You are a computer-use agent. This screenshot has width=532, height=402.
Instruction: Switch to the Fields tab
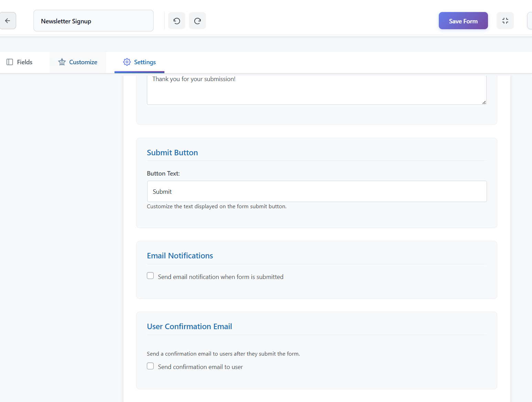tap(24, 62)
